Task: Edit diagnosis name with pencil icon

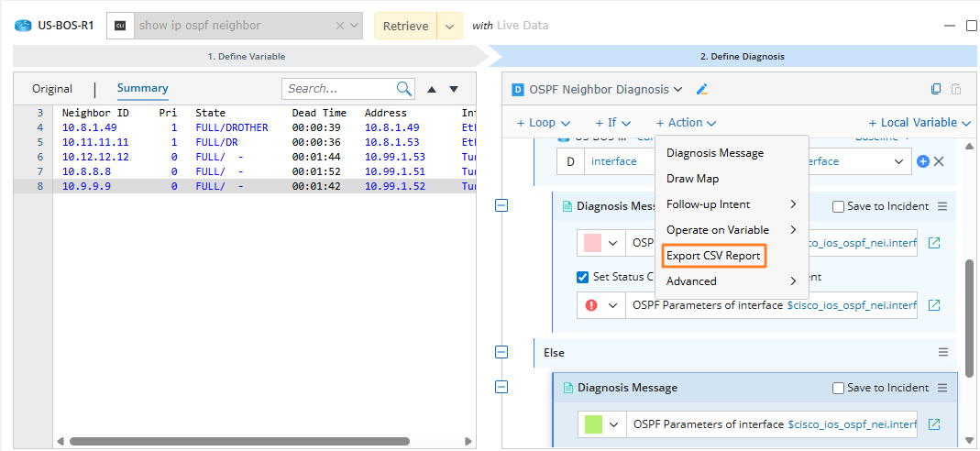Action: click(702, 90)
